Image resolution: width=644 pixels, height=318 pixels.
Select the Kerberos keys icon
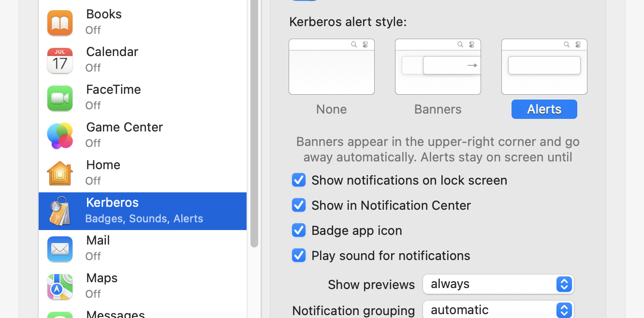click(60, 211)
